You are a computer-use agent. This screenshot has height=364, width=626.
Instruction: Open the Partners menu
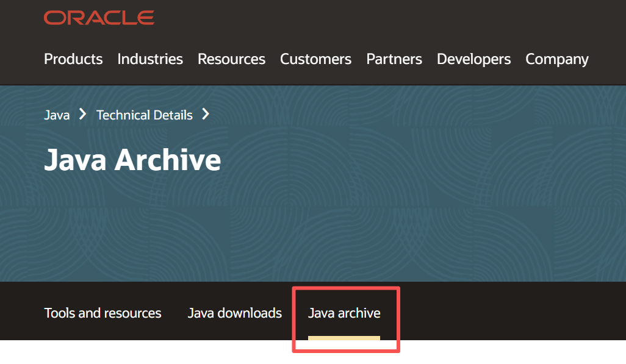pyautogui.click(x=394, y=59)
